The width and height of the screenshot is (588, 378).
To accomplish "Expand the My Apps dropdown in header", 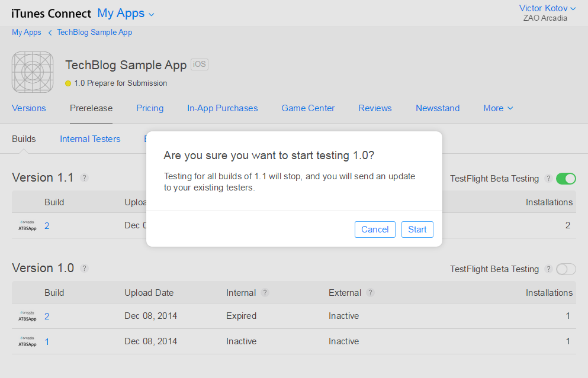I will [126, 14].
